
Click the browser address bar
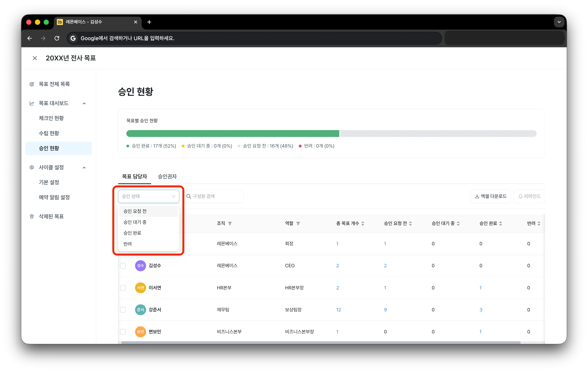[x=254, y=38]
